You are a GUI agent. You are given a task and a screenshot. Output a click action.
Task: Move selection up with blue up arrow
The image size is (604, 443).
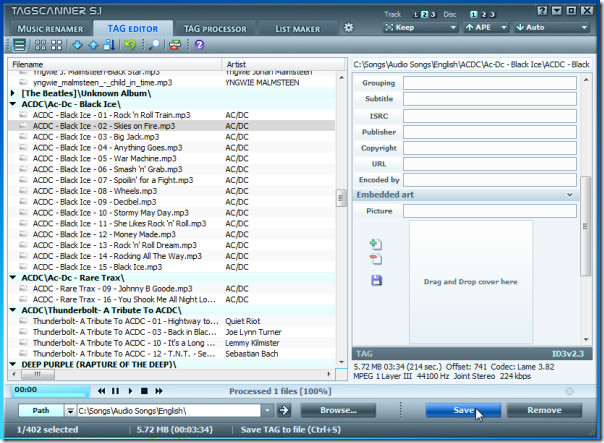pos(93,45)
